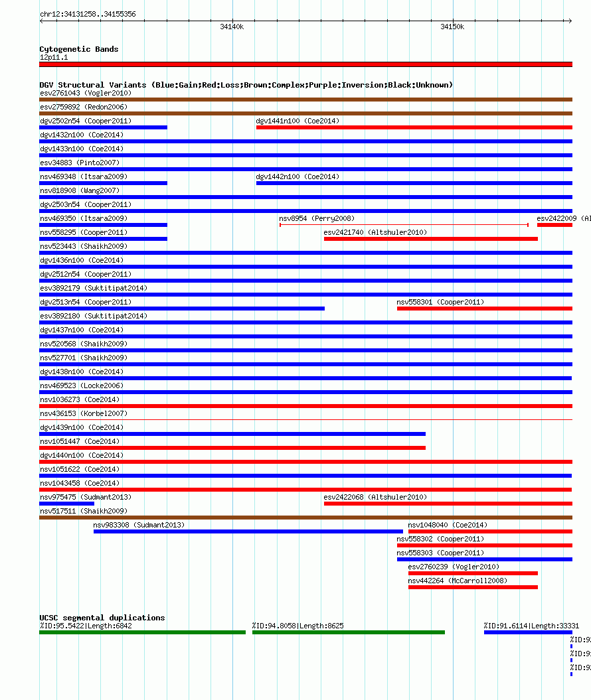The image size is (591, 700).
Task: Open dgv2502n54 (Cooper2011) variant label
Action: coord(85,121)
